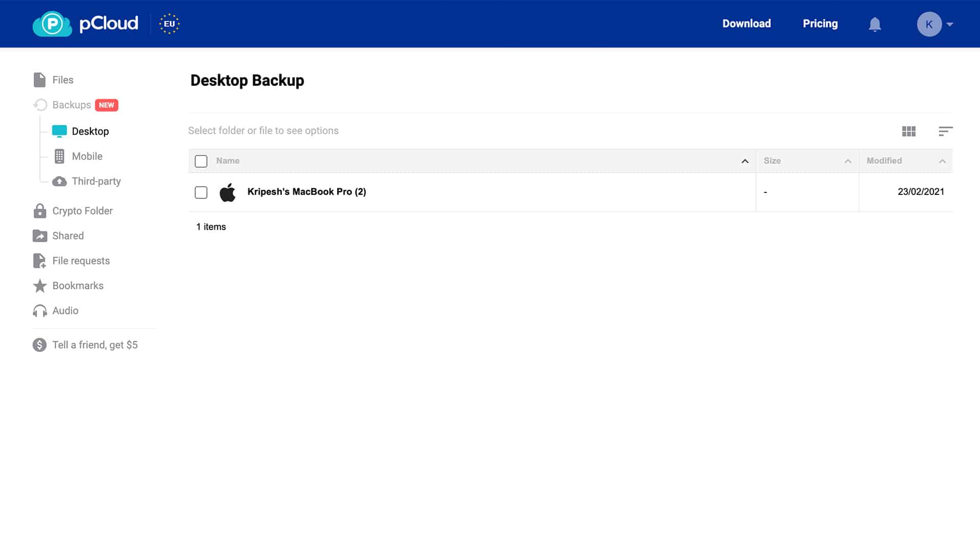Image resolution: width=980 pixels, height=551 pixels.
Task: Open Bookmarks in the sidebar
Action: (78, 286)
